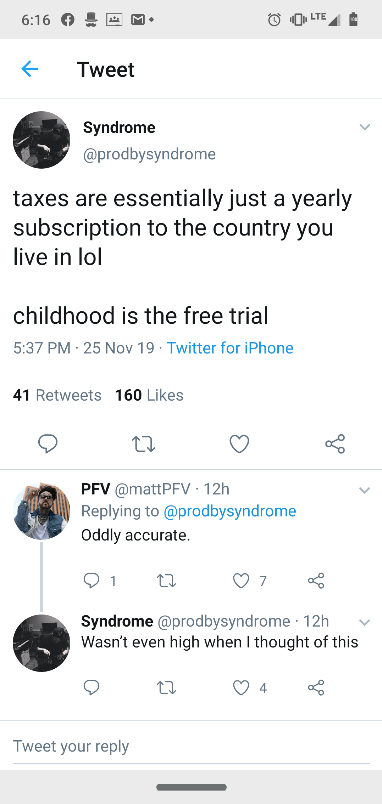This screenshot has height=804, width=382.
Task: Like the main tweet with heart icon
Action: (239, 444)
